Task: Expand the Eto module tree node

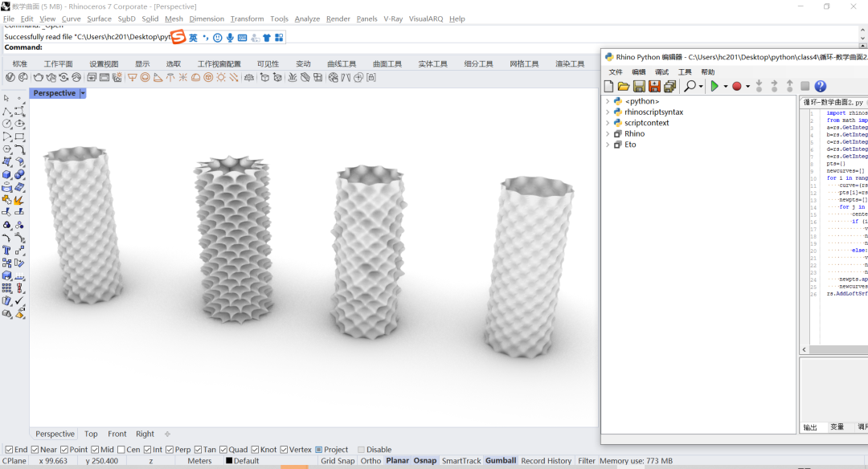Action: [x=608, y=145]
